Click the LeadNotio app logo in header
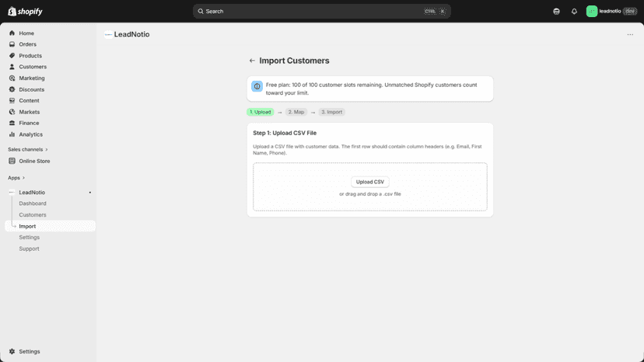 (108, 34)
